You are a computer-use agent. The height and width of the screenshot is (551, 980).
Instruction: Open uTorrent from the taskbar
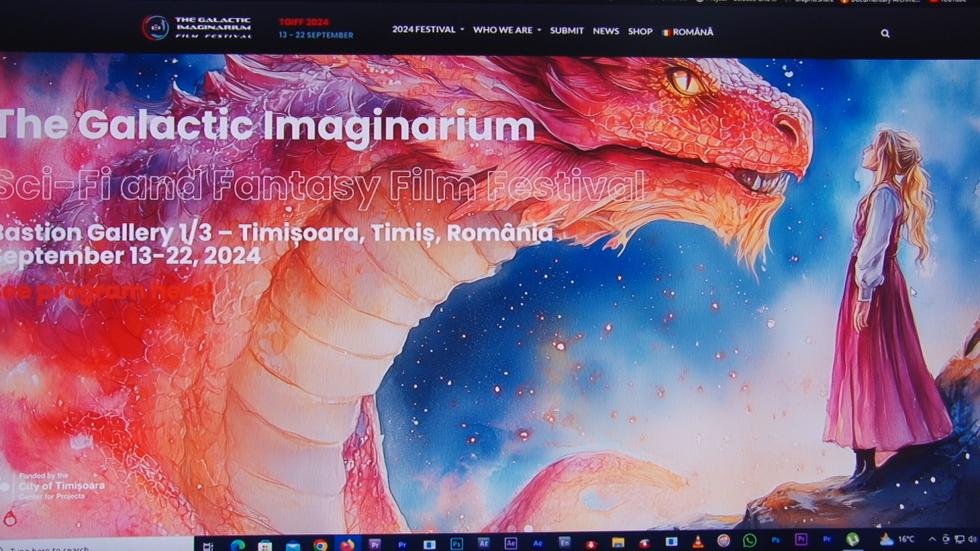coord(852,540)
